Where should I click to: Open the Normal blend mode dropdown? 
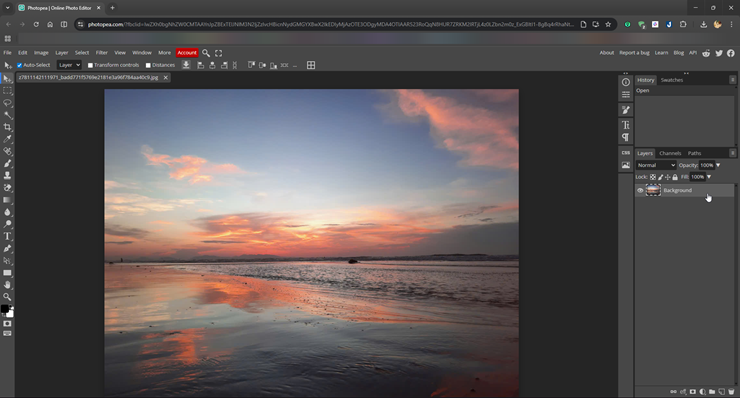tap(656, 165)
